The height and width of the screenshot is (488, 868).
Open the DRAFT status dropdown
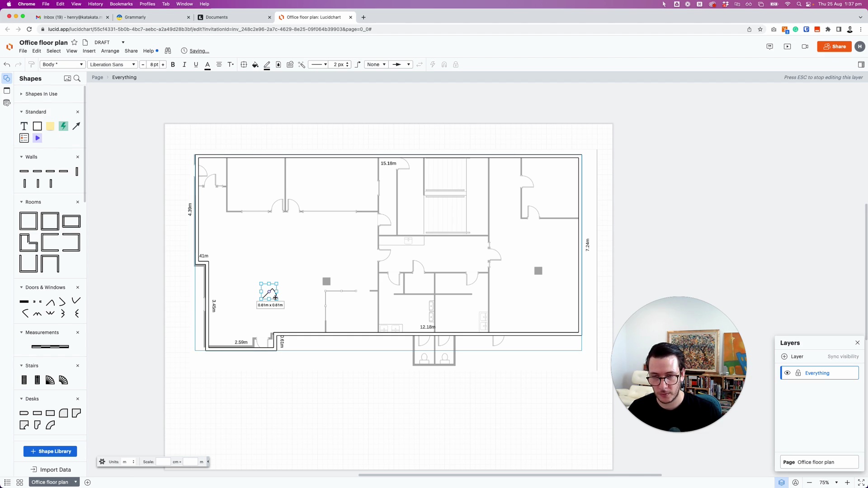(x=109, y=42)
